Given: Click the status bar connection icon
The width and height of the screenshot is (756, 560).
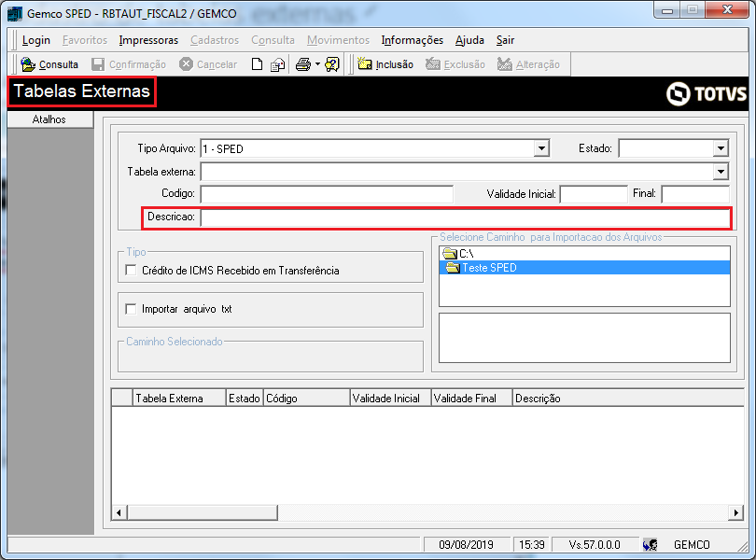Looking at the screenshot, I should coord(650,545).
